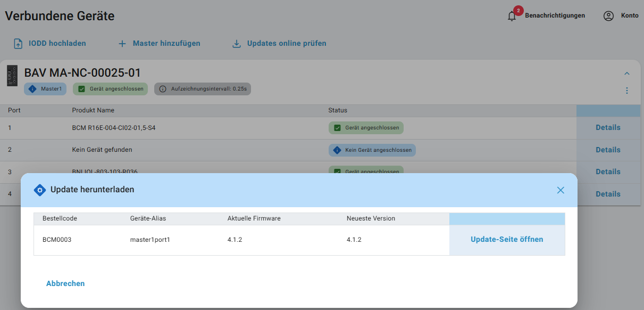
Task: Open the Konto user account icon
Action: click(608, 16)
